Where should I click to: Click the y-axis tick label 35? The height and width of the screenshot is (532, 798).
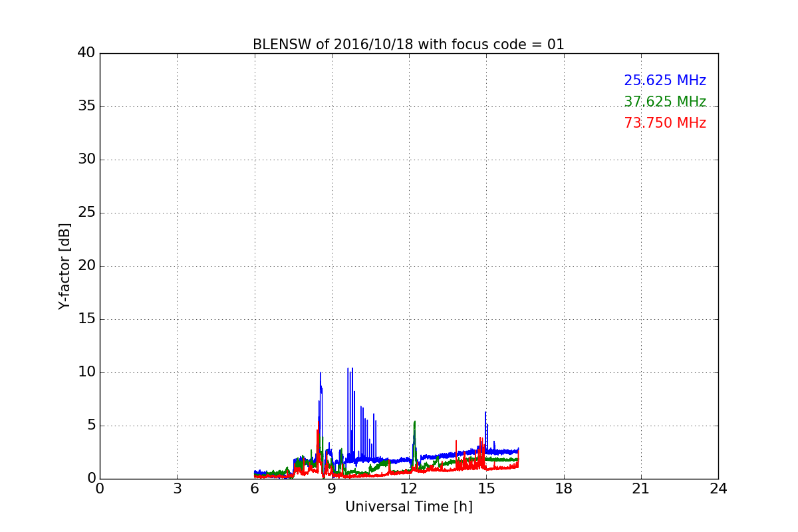coord(86,106)
